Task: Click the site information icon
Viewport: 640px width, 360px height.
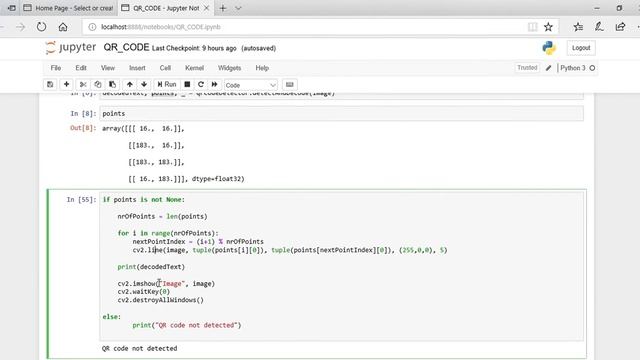Action: [92, 27]
